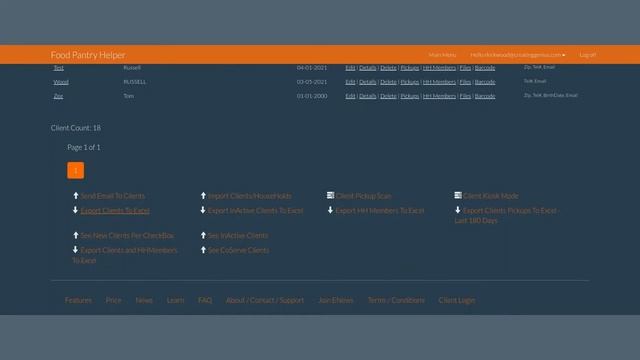
Task: Click the down arrow beside Export HH Members To Excel
Action: click(x=331, y=210)
